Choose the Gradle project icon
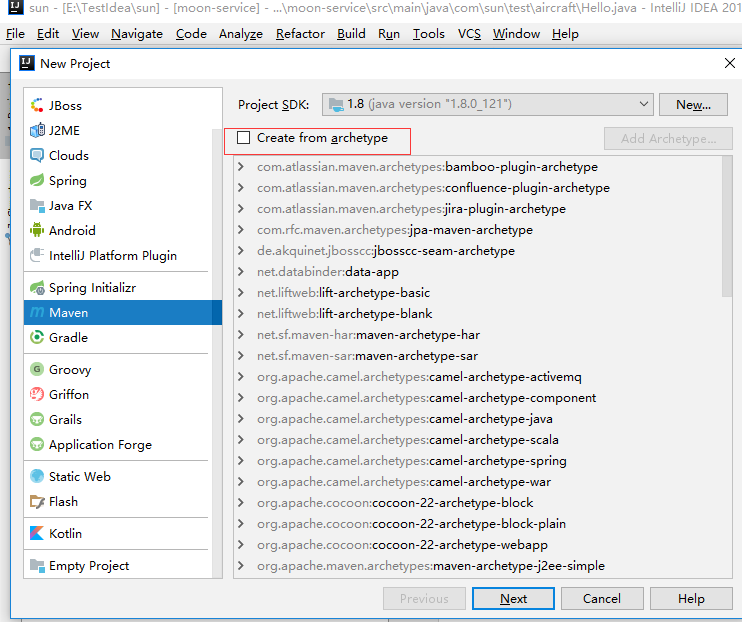742x622 pixels. [37, 338]
